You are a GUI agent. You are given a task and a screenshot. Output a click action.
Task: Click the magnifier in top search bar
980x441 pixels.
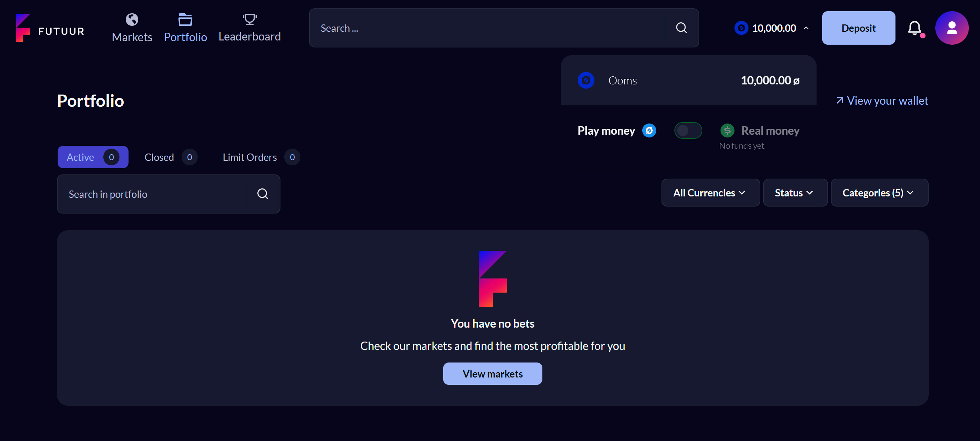pyautogui.click(x=681, y=28)
